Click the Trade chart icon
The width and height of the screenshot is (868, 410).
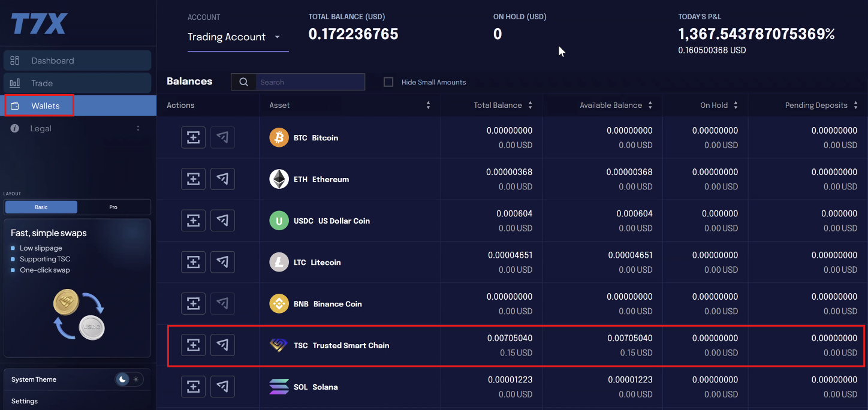(x=15, y=83)
